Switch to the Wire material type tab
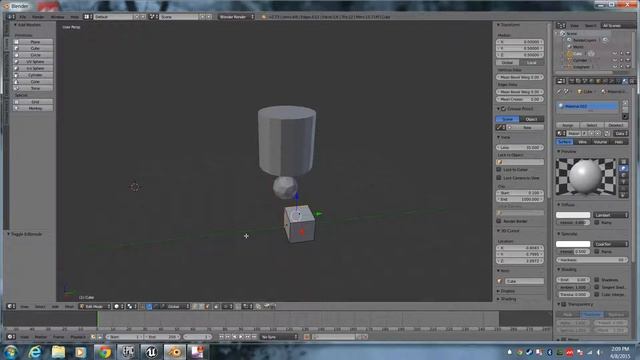This screenshot has width=640, height=360. click(x=582, y=142)
